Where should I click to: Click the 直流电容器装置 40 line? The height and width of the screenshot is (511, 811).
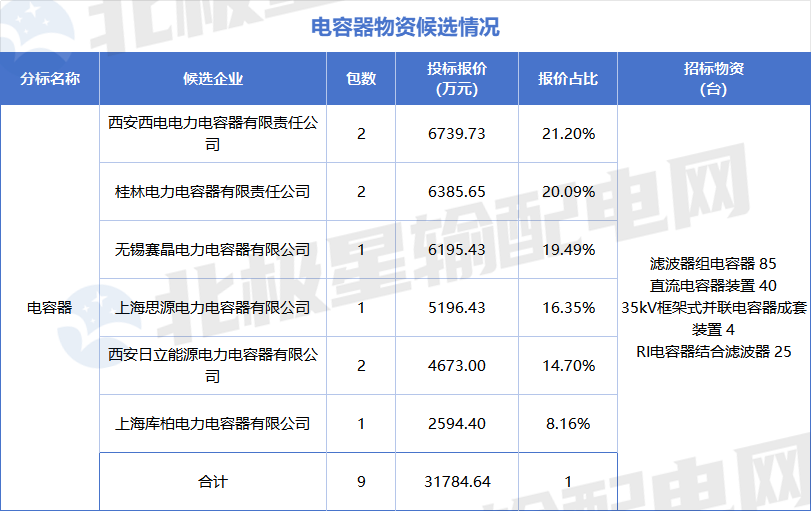713,285
